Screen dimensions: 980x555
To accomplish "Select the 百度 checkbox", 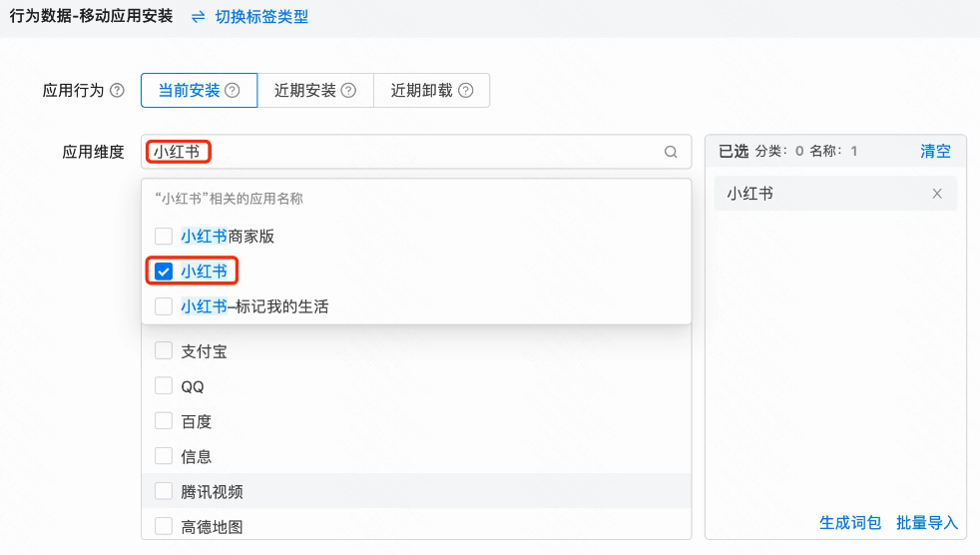I will 164,421.
